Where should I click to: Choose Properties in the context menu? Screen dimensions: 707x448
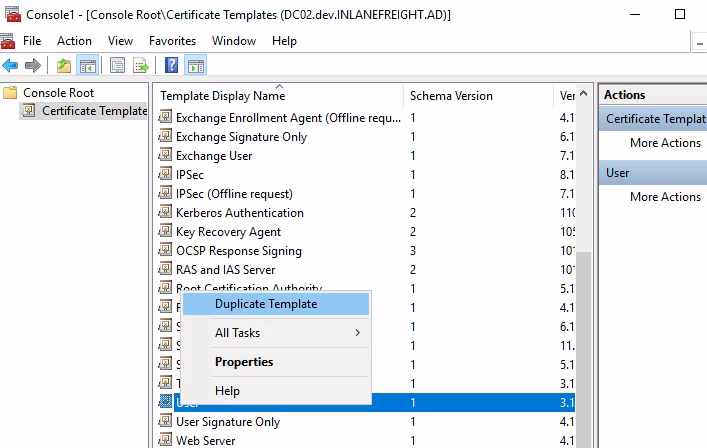pyautogui.click(x=244, y=362)
